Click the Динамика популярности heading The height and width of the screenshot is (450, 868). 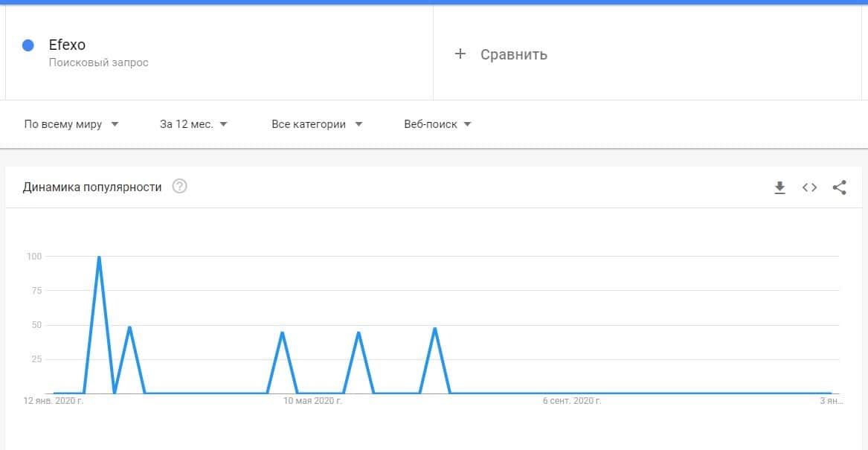pos(92,187)
